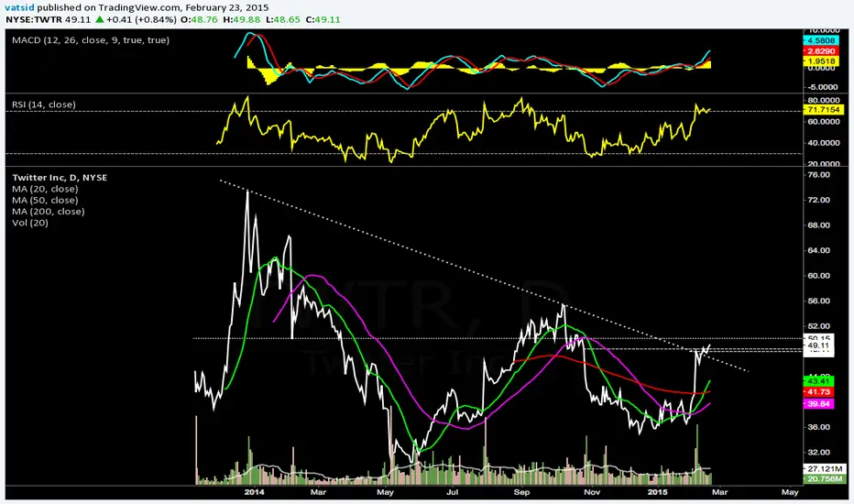Click the C:49.11 close value in header
The height and width of the screenshot is (504, 854).
pyautogui.click(x=323, y=19)
